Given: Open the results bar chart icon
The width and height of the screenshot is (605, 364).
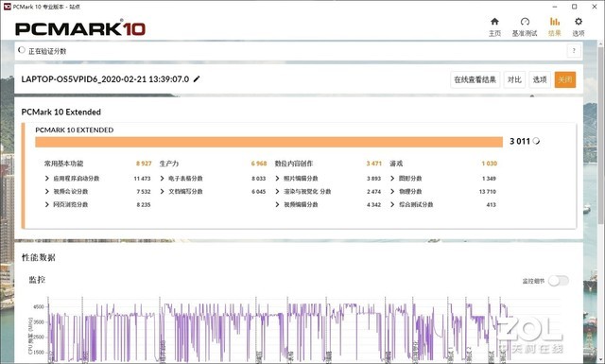Looking at the screenshot, I should click(555, 22).
